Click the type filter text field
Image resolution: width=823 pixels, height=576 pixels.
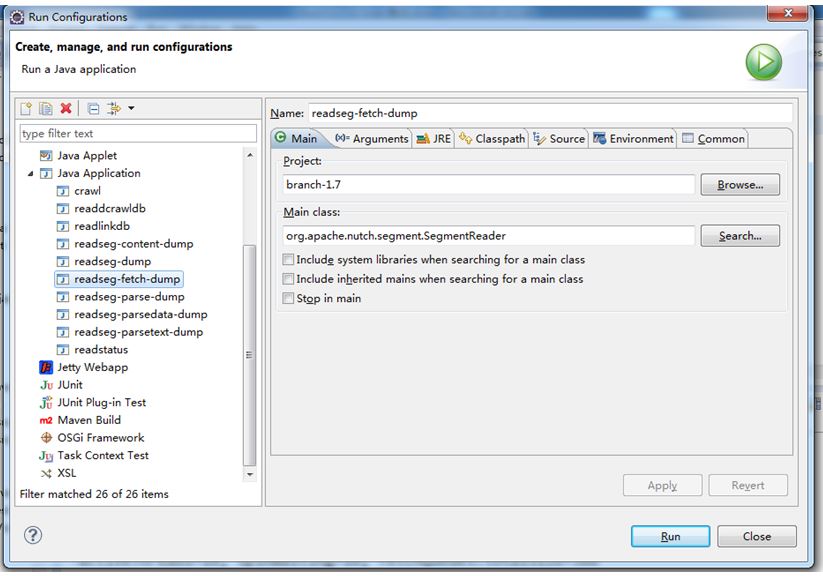point(138,133)
